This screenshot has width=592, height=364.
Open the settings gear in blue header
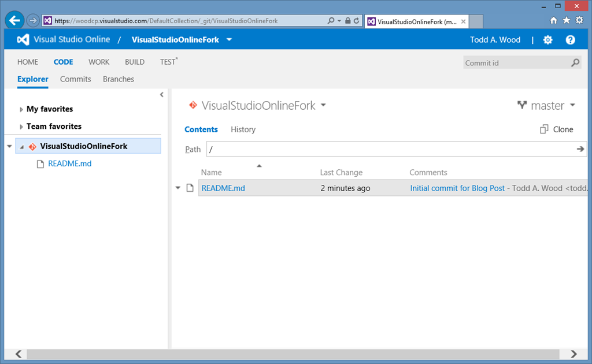[548, 40]
